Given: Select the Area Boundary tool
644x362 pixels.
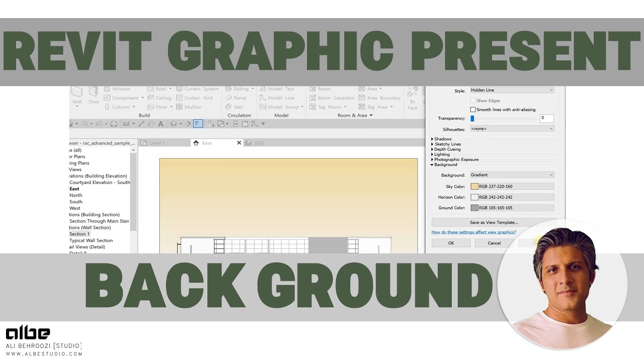Looking at the screenshot, I should coord(380,98).
